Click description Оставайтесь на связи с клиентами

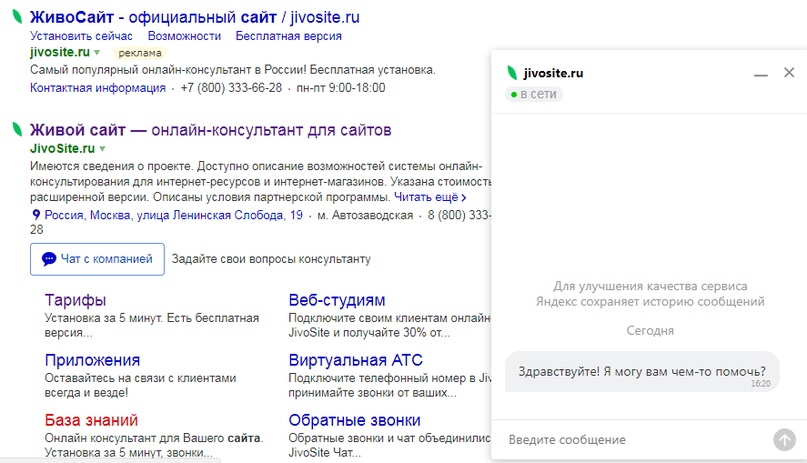click(x=141, y=378)
